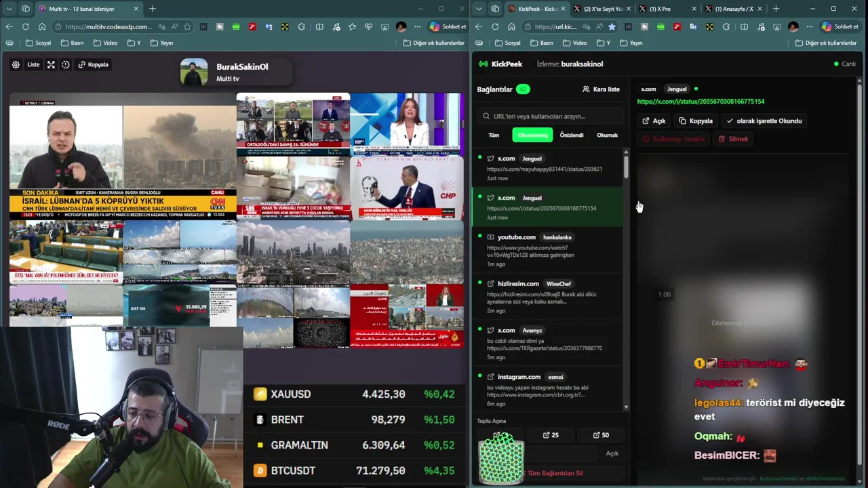868x488 pixels.
Task: Click Açık open button in detail panel
Action: 654,121
